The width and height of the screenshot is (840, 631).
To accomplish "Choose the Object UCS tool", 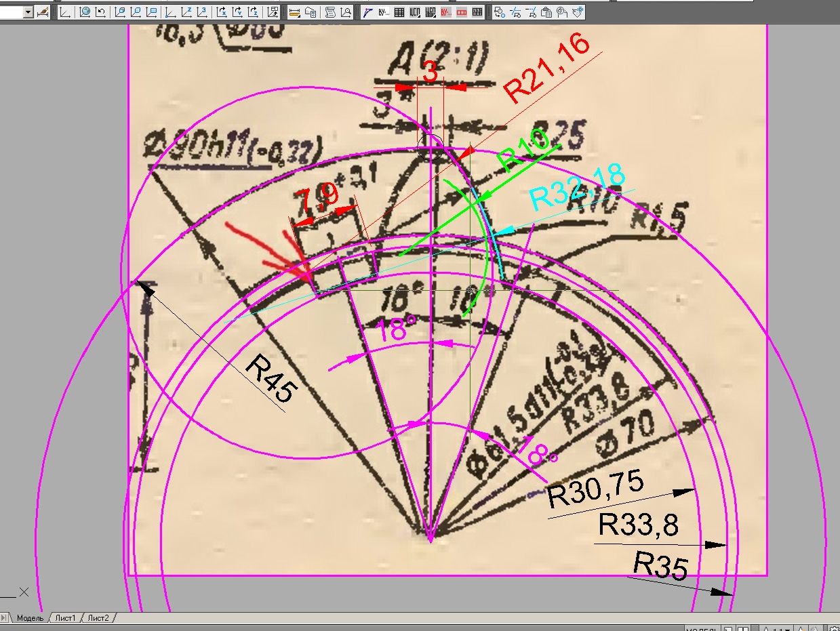I will 136,12.
